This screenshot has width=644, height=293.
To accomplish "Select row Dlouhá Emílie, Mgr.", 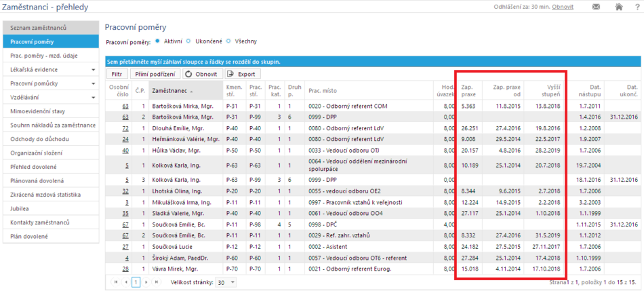I will [x=374, y=128].
